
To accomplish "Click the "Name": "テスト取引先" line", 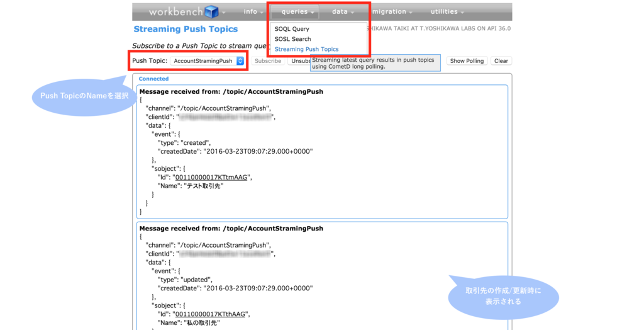I will click(x=191, y=186).
